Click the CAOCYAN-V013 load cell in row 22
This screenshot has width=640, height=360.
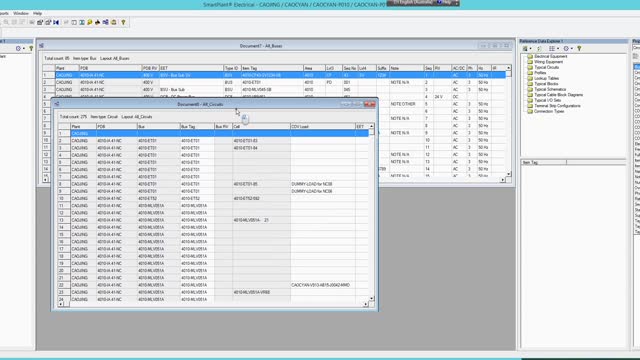point(322,285)
